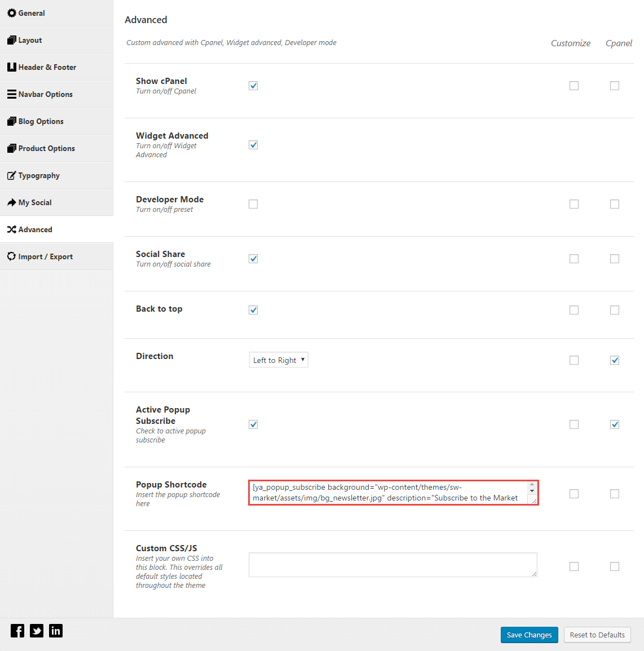
Task: Check Custom CSS/JS Cpanel column checkbox
Action: tap(615, 566)
